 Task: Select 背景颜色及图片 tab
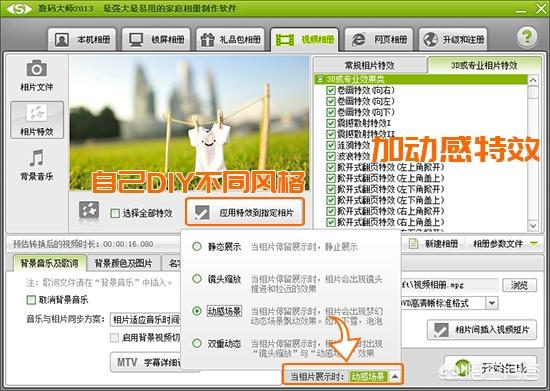(x=123, y=263)
